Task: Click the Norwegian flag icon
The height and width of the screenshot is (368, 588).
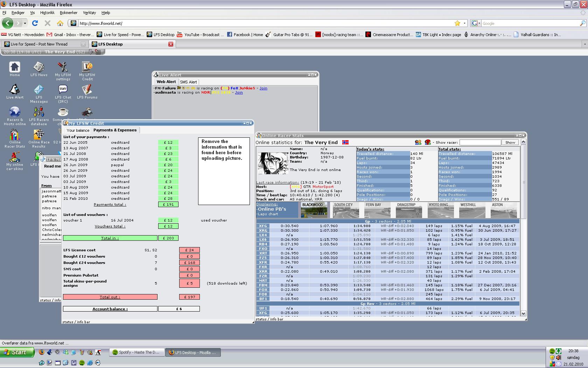Action: (345, 142)
